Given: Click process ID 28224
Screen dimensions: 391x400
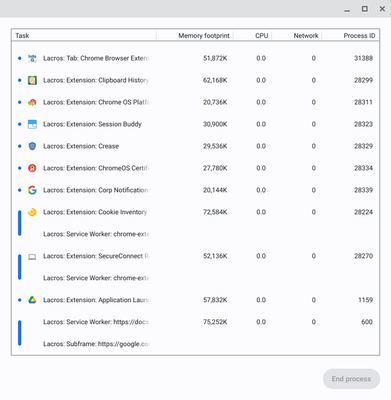Looking at the screenshot, I should (x=363, y=212).
